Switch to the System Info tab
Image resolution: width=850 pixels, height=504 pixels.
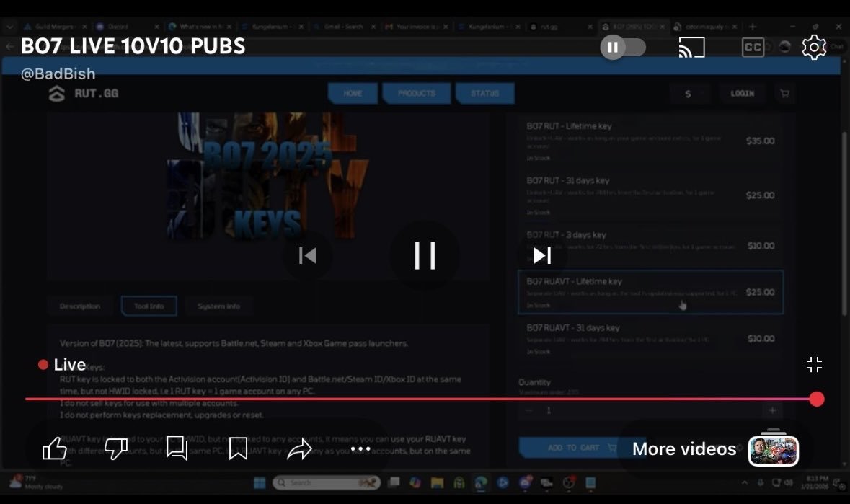[218, 306]
